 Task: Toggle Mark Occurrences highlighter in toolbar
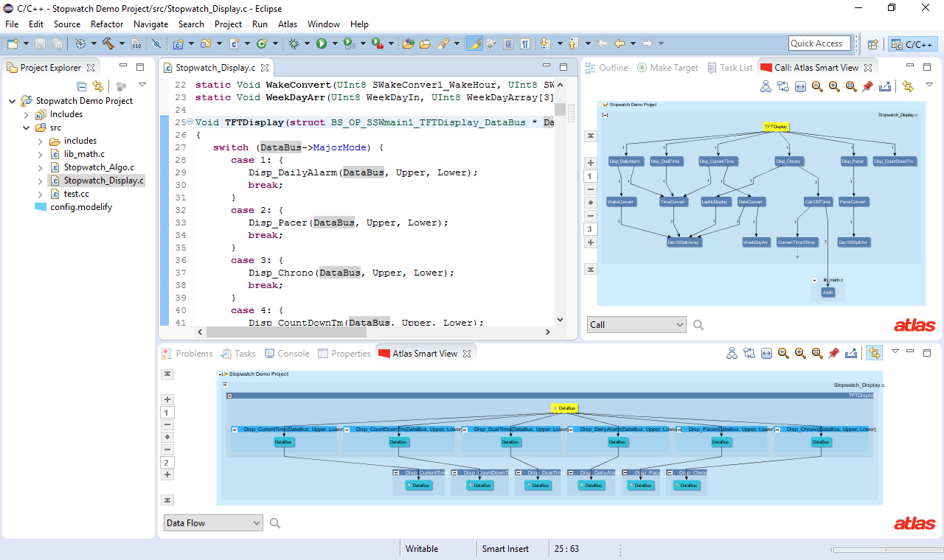pyautogui.click(x=475, y=43)
